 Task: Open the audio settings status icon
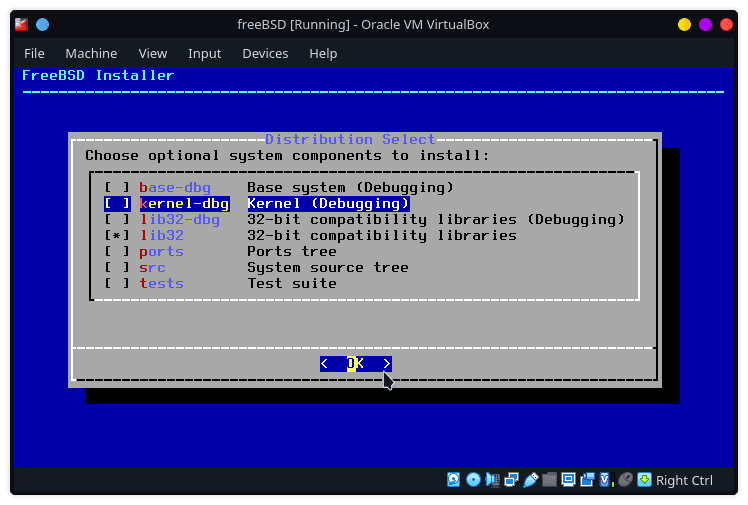coord(492,480)
